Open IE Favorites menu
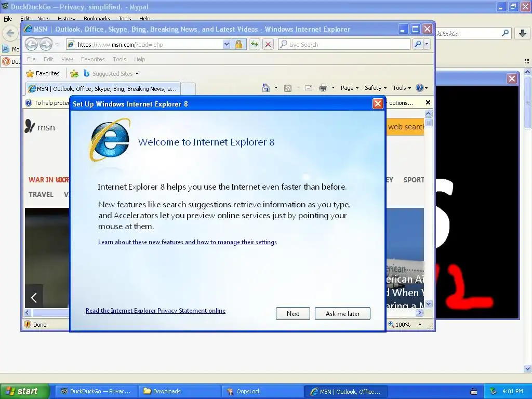 click(x=92, y=59)
